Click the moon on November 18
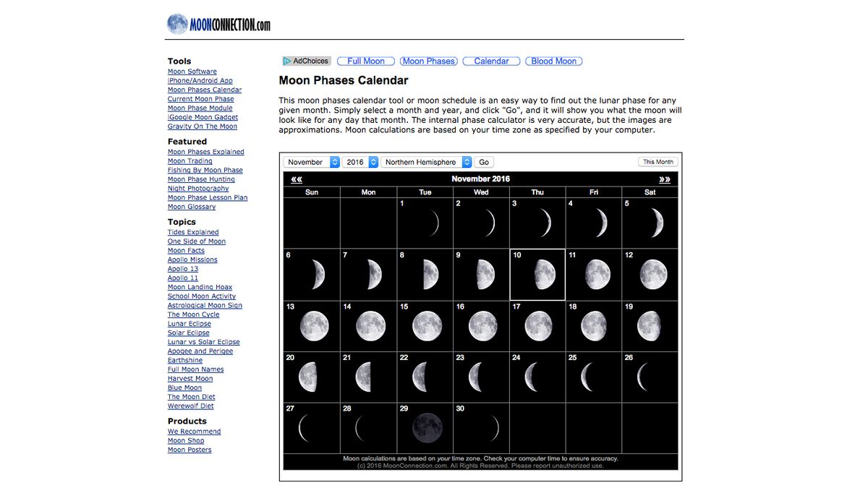Image resolution: width=868 pixels, height=488 pixels. (x=594, y=326)
